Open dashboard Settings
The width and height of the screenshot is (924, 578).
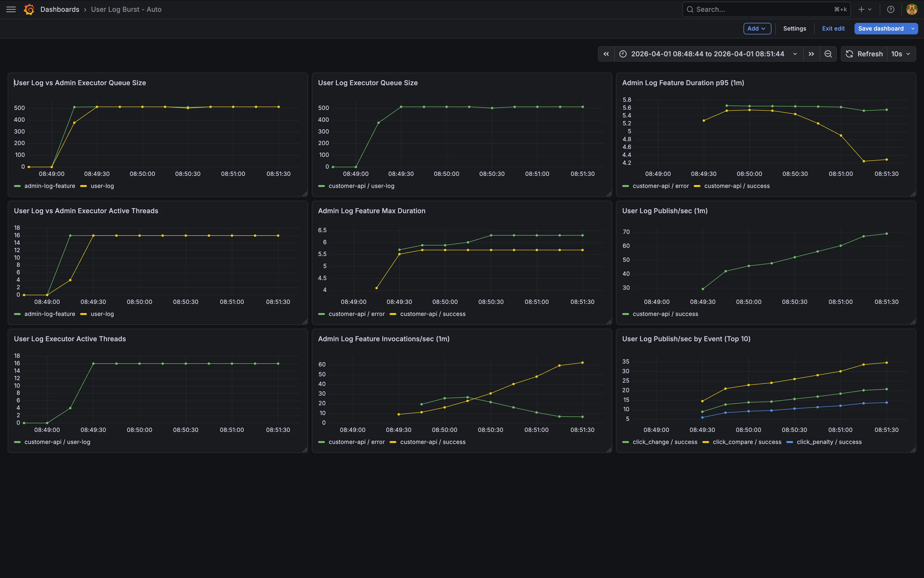coord(794,29)
